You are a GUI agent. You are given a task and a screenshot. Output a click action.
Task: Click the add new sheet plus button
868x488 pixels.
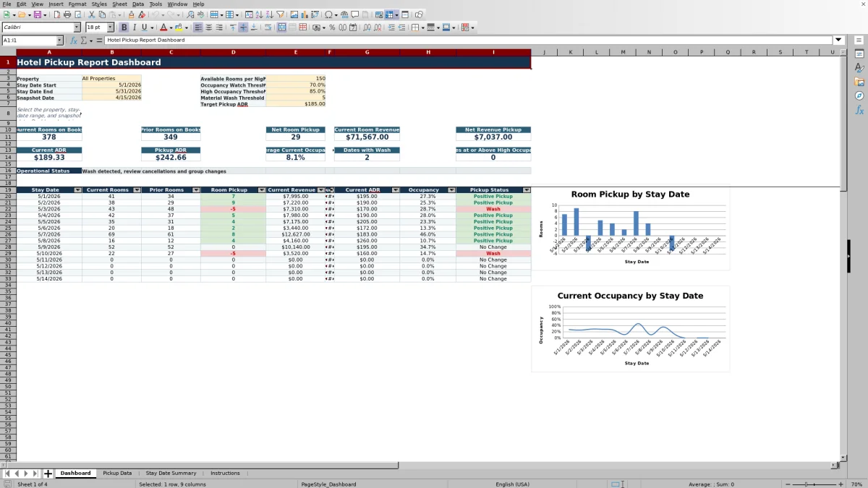(48, 474)
